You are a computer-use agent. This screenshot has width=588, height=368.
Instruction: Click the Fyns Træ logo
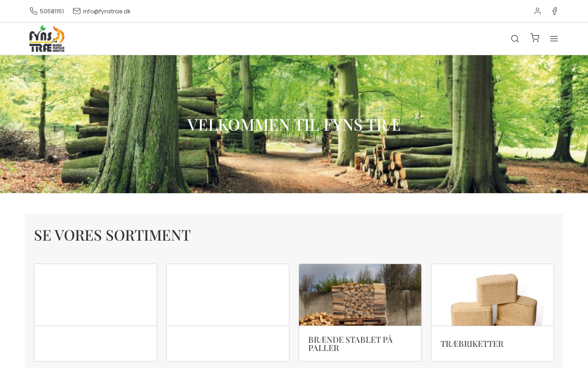click(47, 39)
